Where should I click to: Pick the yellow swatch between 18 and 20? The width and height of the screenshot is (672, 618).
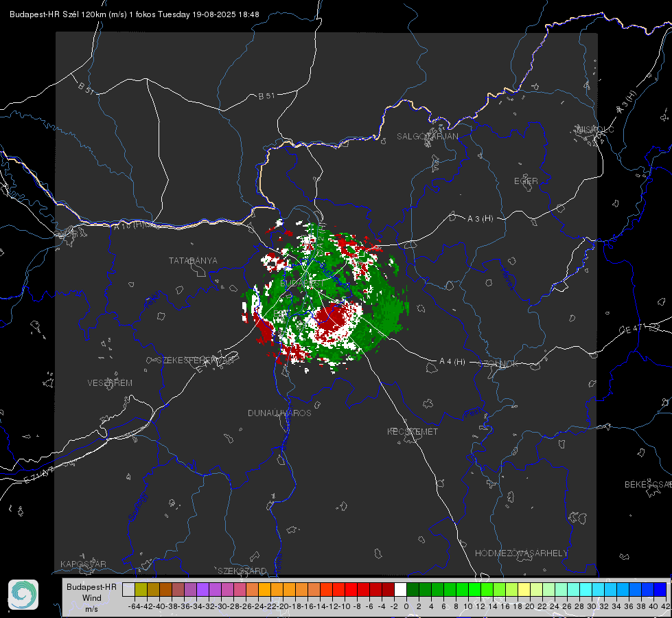coord(524,589)
